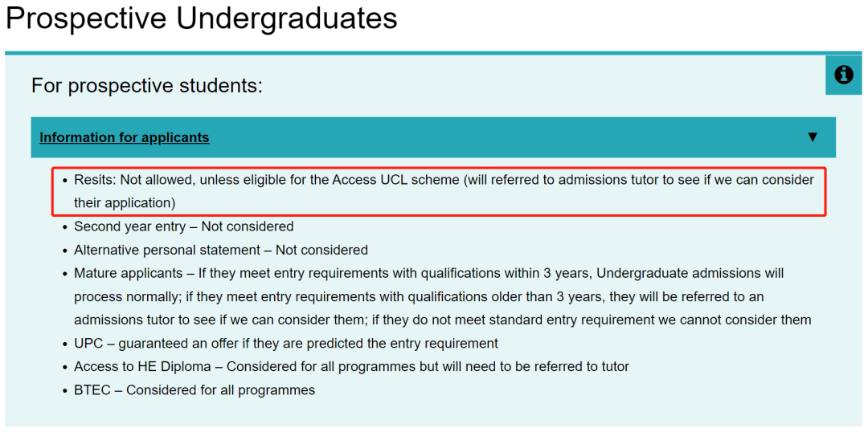Image resolution: width=868 pixels, height=432 pixels.
Task: Click the bullet dot before BTEC
Action: tap(65, 390)
